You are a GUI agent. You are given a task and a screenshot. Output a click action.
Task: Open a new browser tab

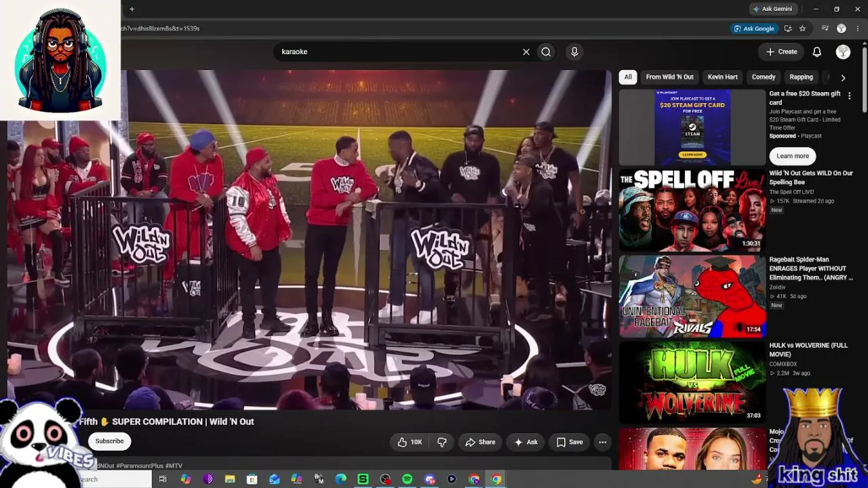click(132, 9)
